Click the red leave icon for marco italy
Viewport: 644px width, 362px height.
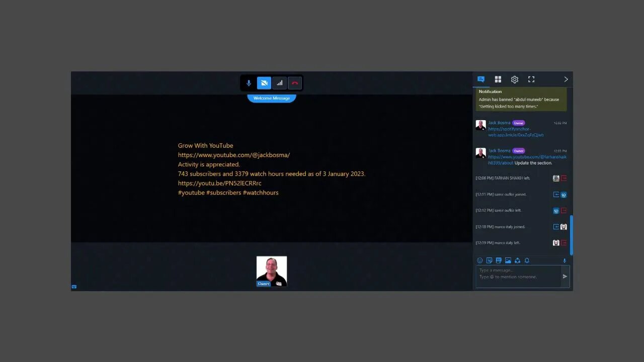563,243
